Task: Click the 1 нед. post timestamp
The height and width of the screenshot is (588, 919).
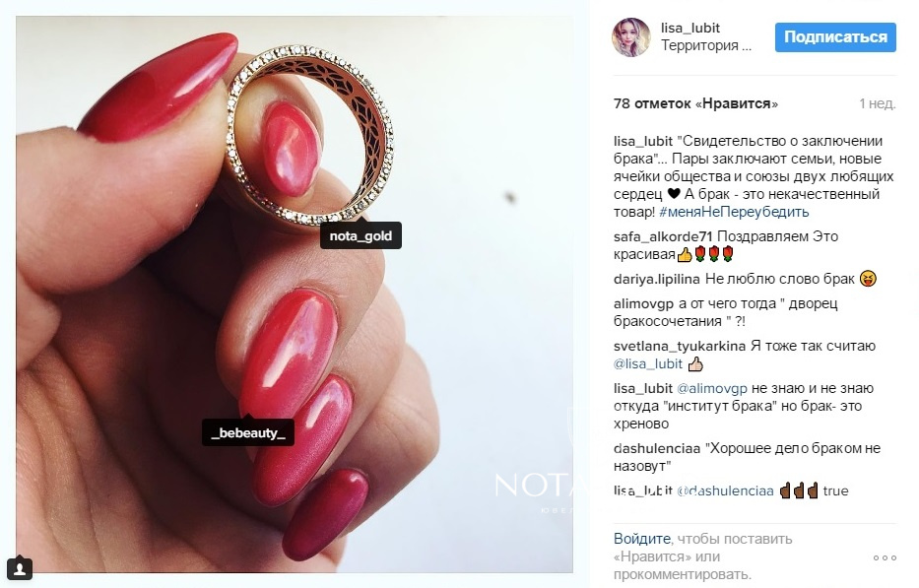Action: point(878,103)
